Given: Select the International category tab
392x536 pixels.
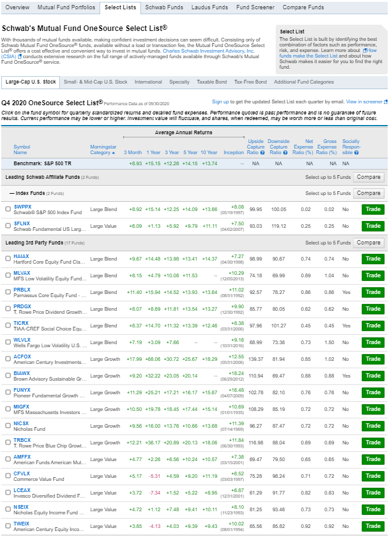Looking at the screenshot, I should 148,82.
